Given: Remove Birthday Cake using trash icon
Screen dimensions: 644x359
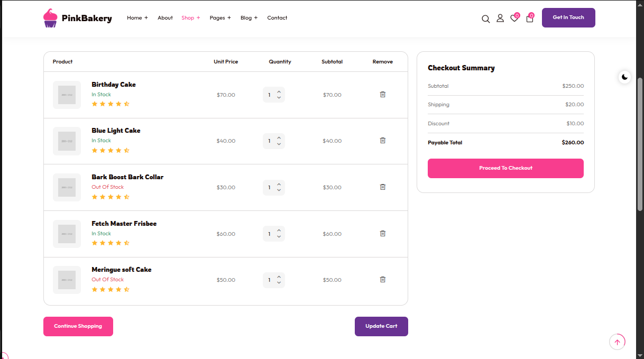Looking at the screenshot, I should [x=383, y=95].
